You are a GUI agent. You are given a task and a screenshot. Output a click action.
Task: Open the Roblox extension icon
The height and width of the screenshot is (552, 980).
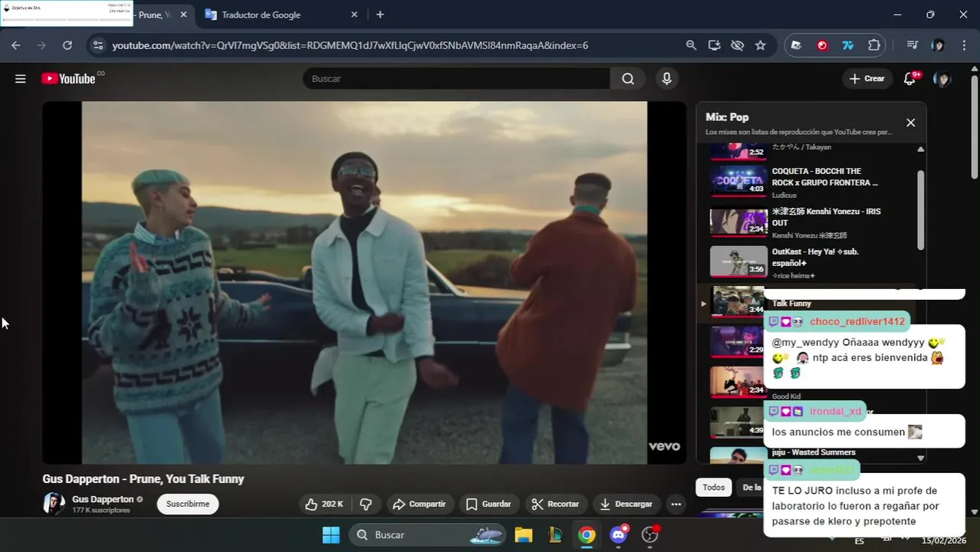click(796, 45)
